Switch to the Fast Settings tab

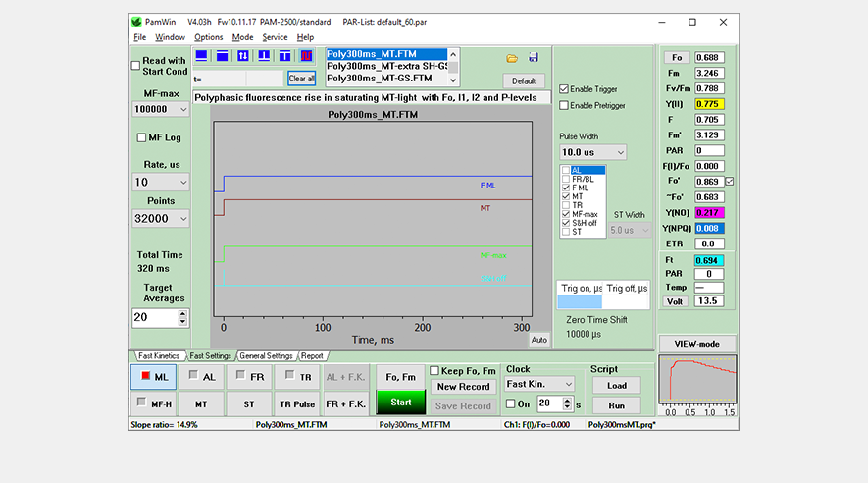point(210,356)
